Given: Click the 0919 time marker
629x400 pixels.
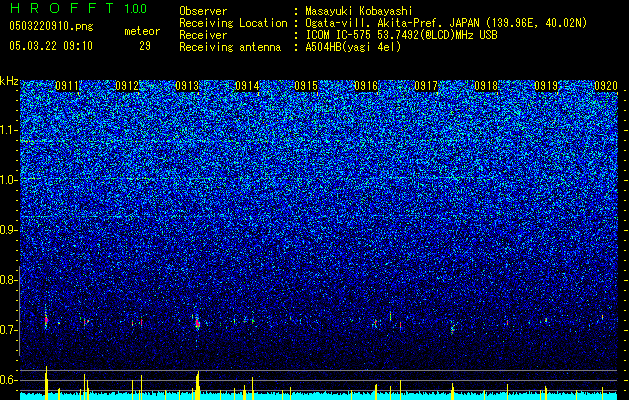Looking at the screenshot, I should pyautogui.click(x=546, y=86).
